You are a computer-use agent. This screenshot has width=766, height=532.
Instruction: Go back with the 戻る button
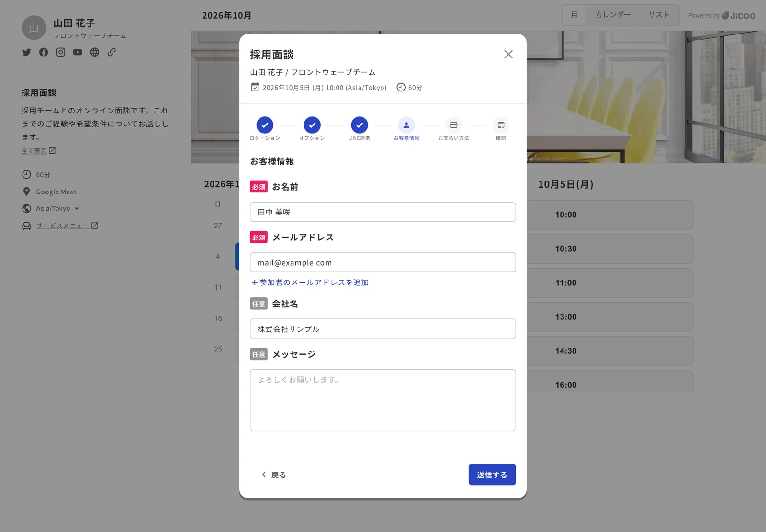pyautogui.click(x=274, y=475)
